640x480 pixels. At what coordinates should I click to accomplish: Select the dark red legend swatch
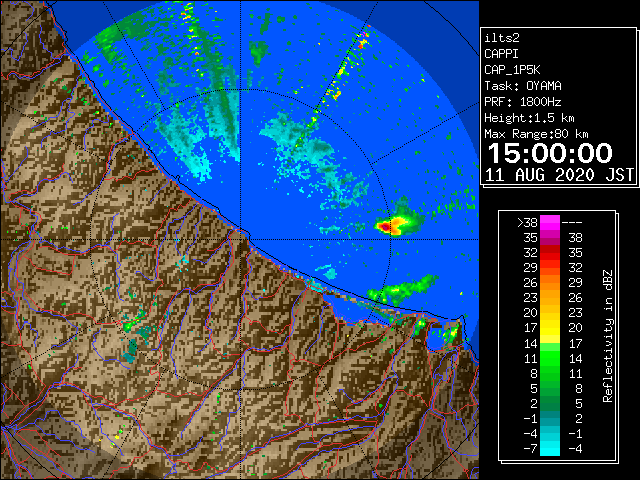550,249
